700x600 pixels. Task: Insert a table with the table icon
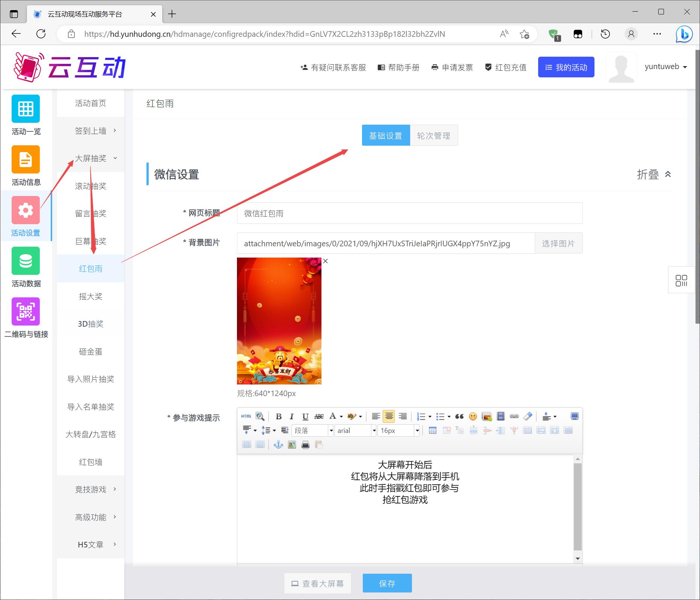(x=433, y=431)
